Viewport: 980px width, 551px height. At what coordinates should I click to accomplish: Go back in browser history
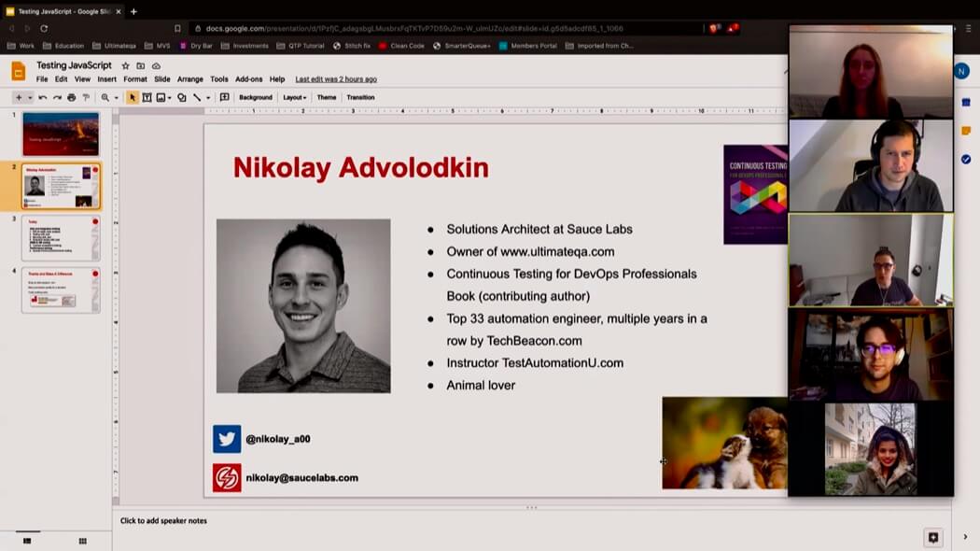pos(11,28)
